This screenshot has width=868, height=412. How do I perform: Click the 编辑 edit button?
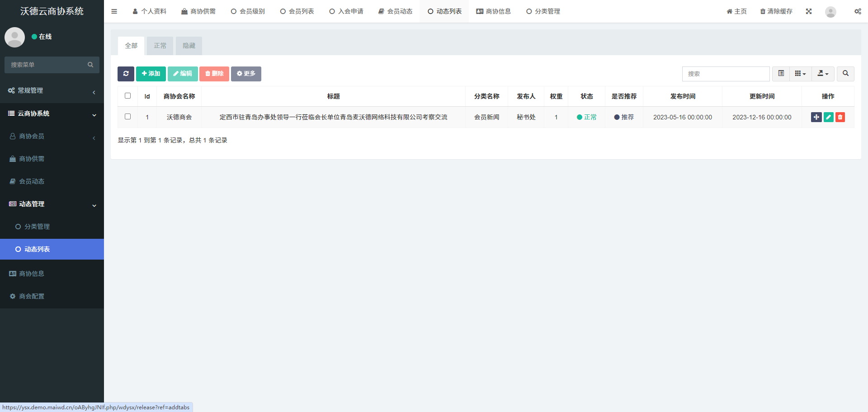tap(183, 74)
